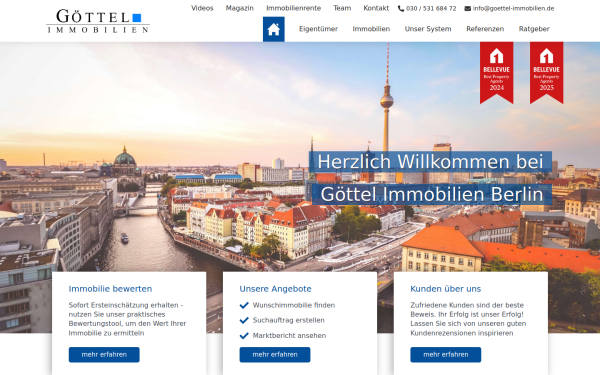Open the Unser System menu
Screen dimensions: 600x375
point(428,29)
